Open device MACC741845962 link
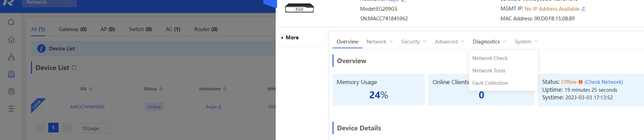Image resolution: width=644 pixels, height=140 pixels. point(88,107)
